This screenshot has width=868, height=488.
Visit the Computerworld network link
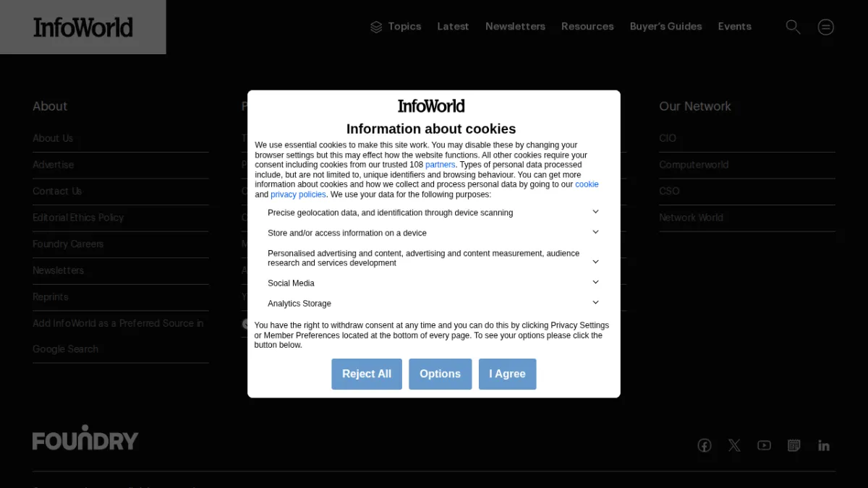(x=694, y=165)
